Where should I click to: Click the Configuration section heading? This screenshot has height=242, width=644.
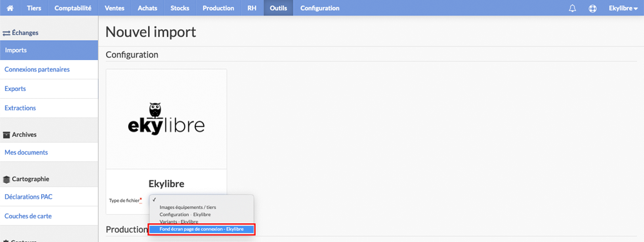pyautogui.click(x=132, y=55)
